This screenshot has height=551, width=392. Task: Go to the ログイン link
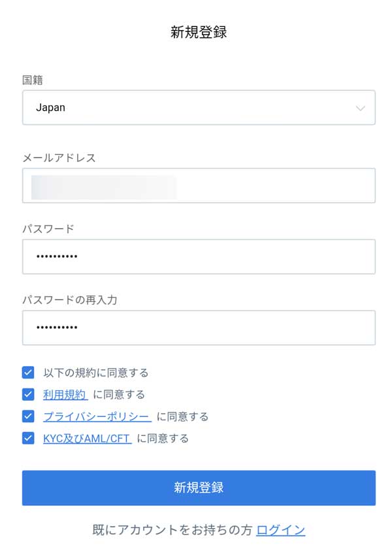point(280,530)
